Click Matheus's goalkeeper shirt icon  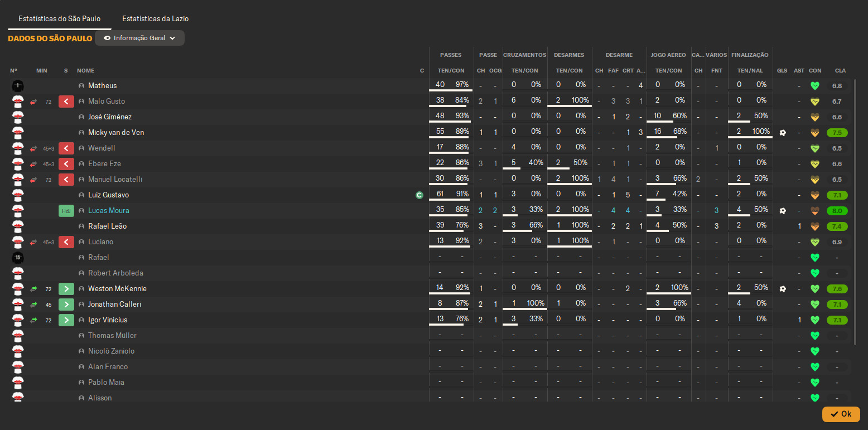[x=18, y=86]
